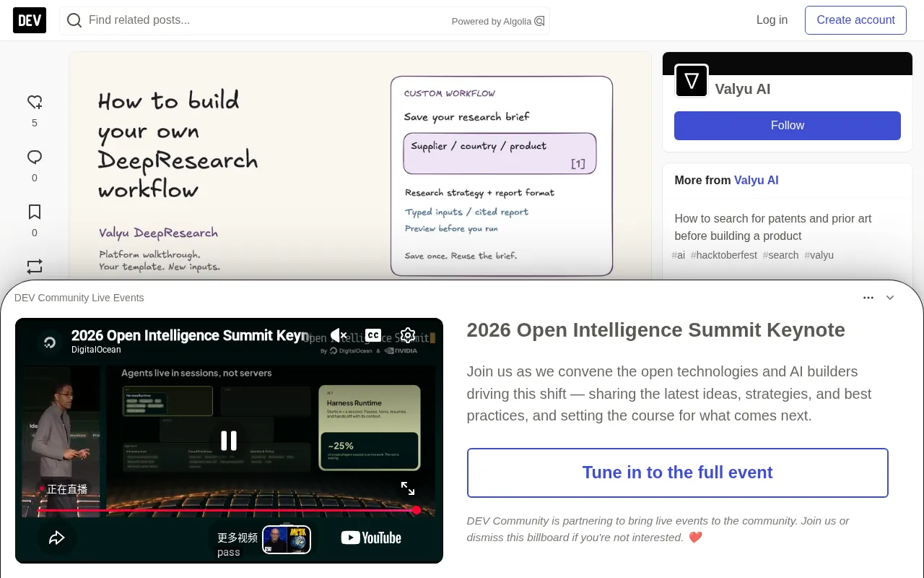Open post about patents and prior art
Screen dimensions: 924x578
click(773, 227)
